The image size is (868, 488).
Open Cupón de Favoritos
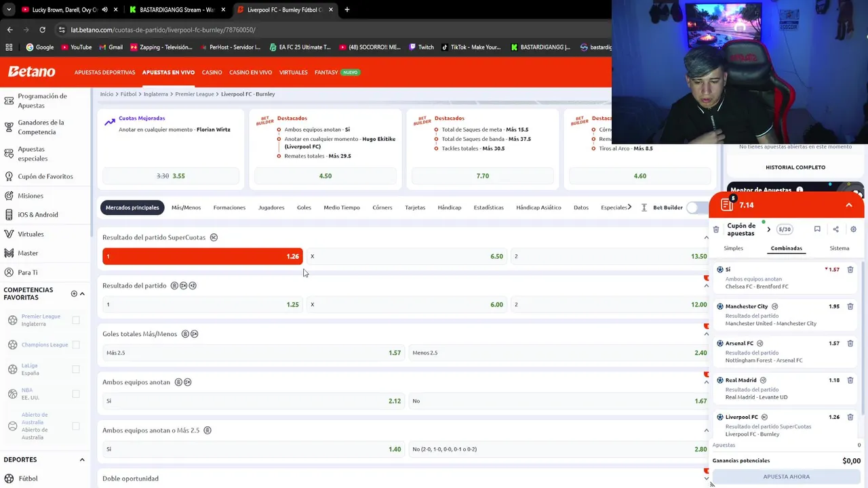45,176
